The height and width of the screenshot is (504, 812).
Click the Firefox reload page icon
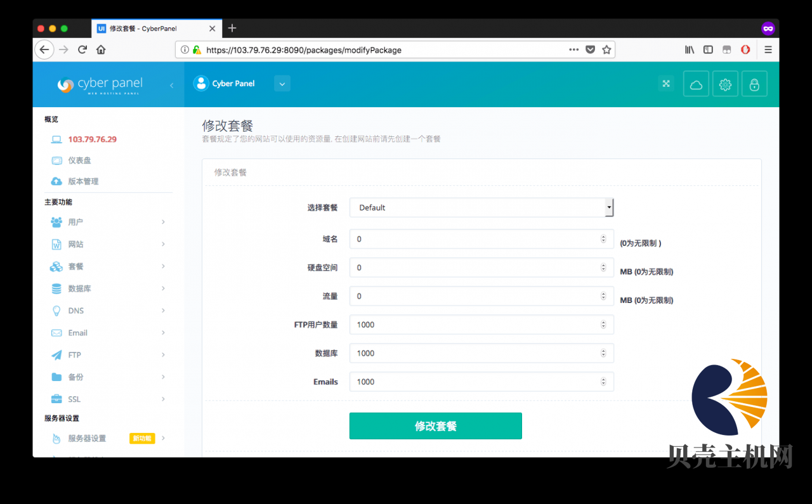click(x=82, y=49)
